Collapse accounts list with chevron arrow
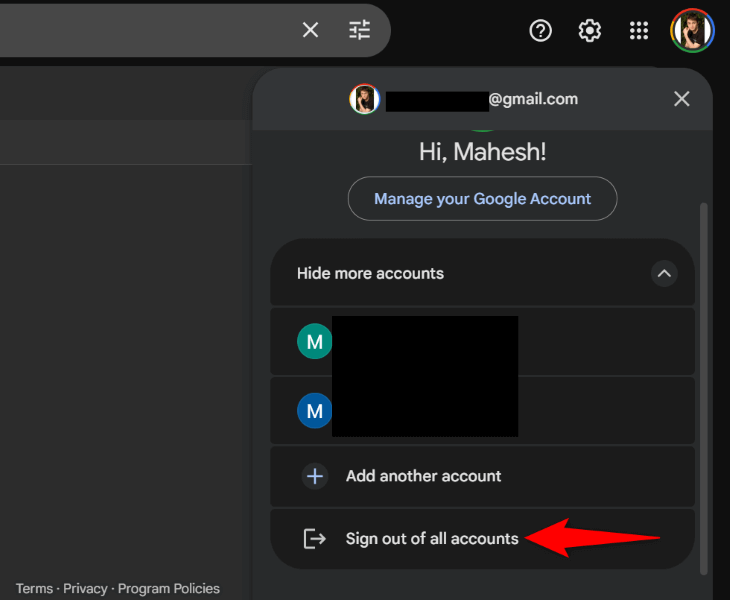The width and height of the screenshot is (730, 600). pos(663,273)
